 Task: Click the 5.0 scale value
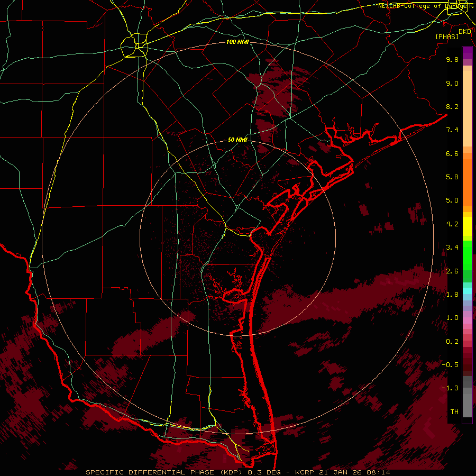tap(452, 200)
